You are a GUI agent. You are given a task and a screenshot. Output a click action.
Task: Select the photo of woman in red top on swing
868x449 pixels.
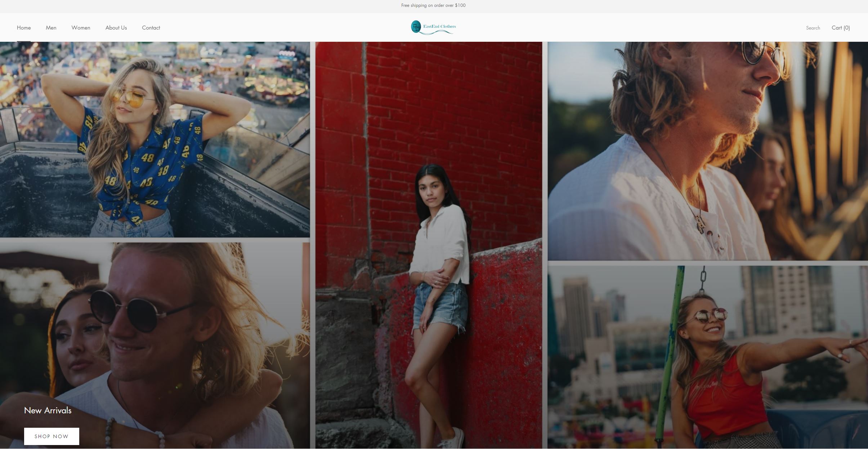[x=708, y=357]
